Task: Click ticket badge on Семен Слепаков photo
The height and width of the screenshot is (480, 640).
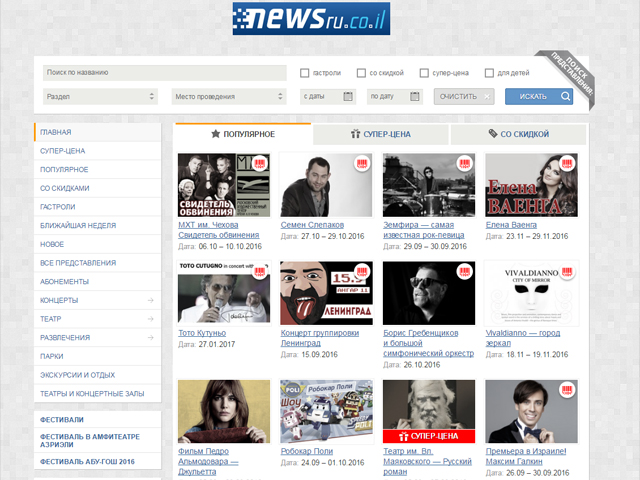Action: click(x=362, y=164)
